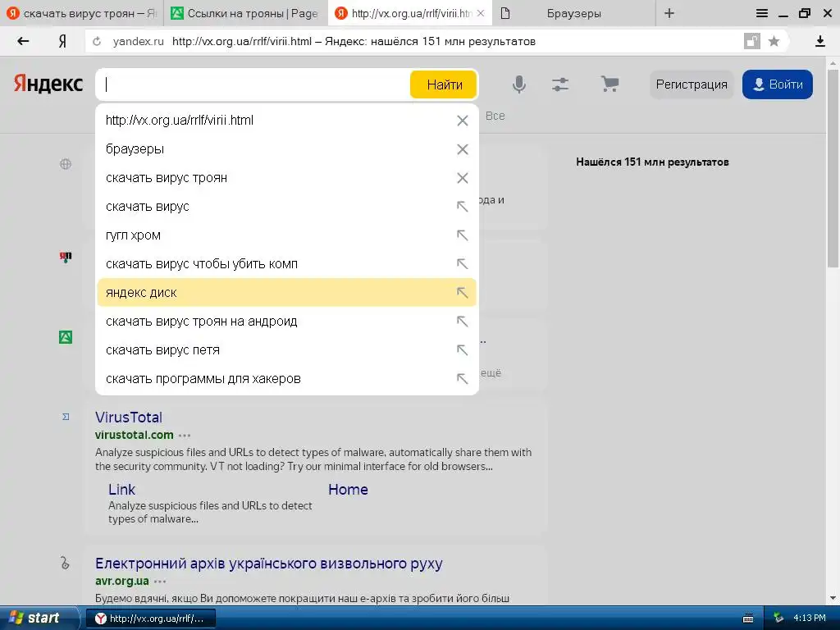Open 'Електронний архів українського визвольного руху' result
The width and height of the screenshot is (840, 630).
[269, 564]
